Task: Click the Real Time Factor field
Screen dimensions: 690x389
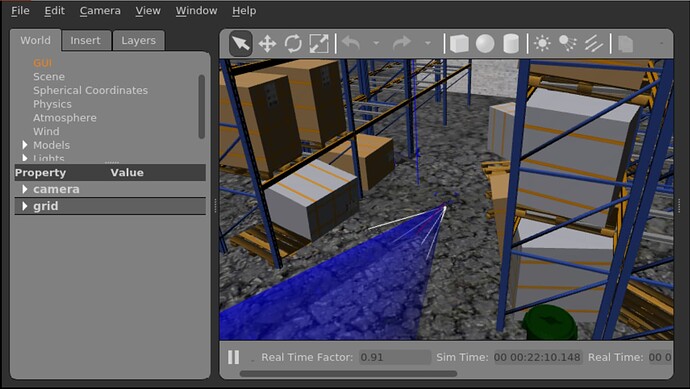Action: coord(395,357)
